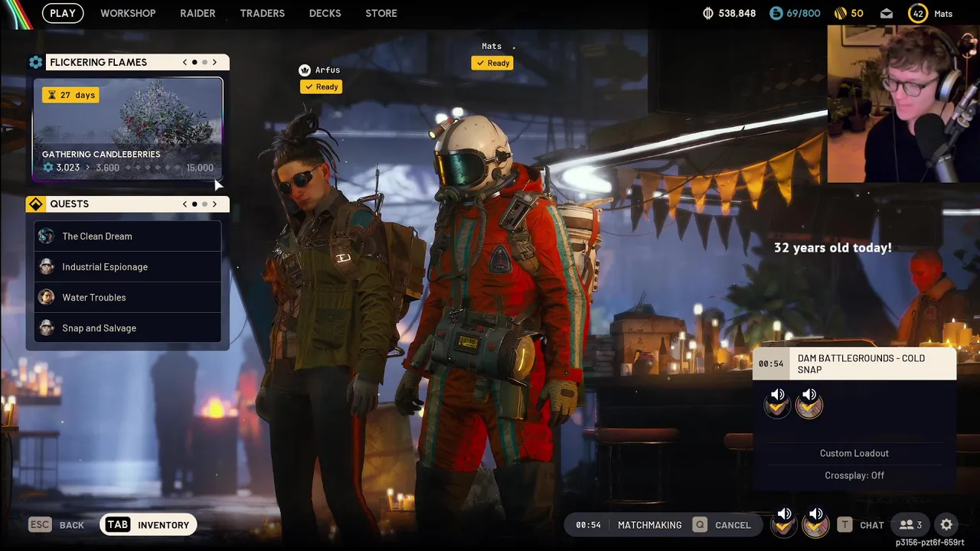
Task: Click Dam Battlegrounds - Cold Snap map title
Action: [861, 364]
